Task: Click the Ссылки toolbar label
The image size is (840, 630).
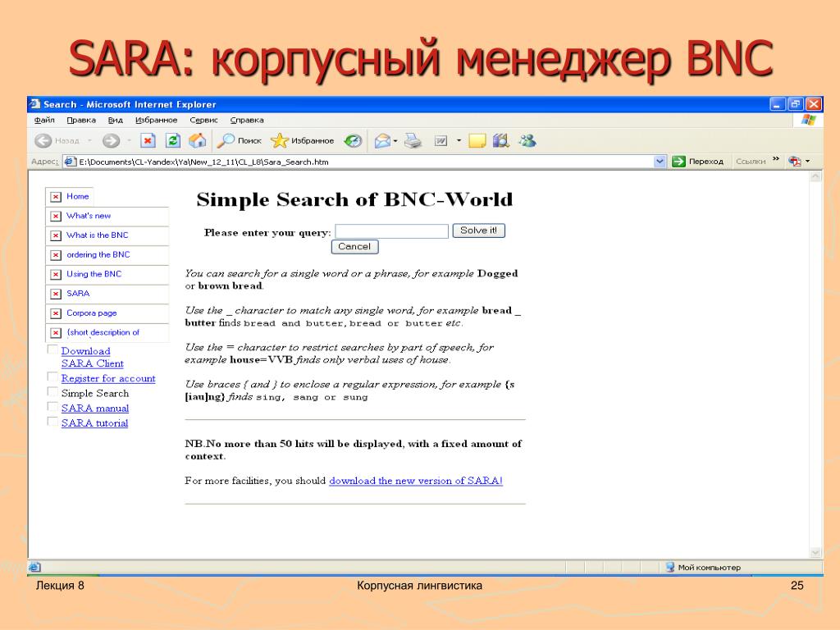Action: (751, 162)
